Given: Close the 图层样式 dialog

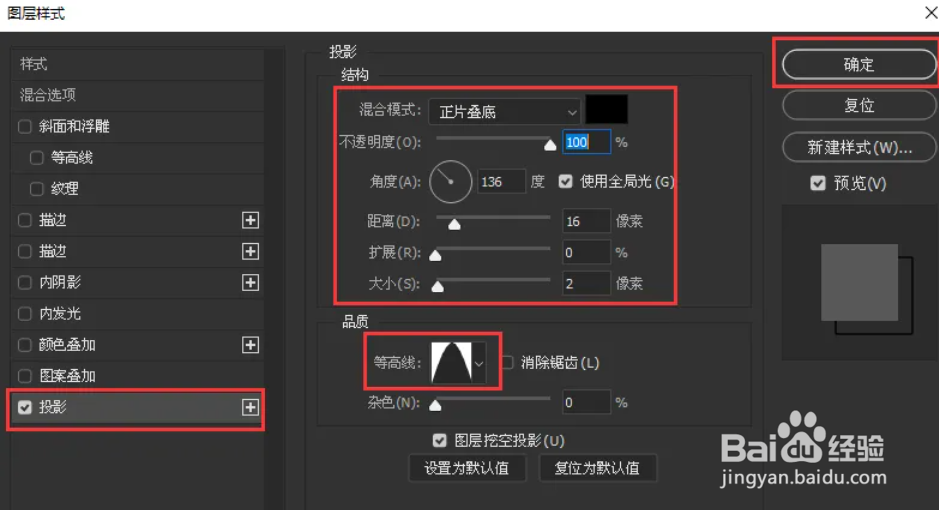Looking at the screenshot, I should [x=931, y=13].
